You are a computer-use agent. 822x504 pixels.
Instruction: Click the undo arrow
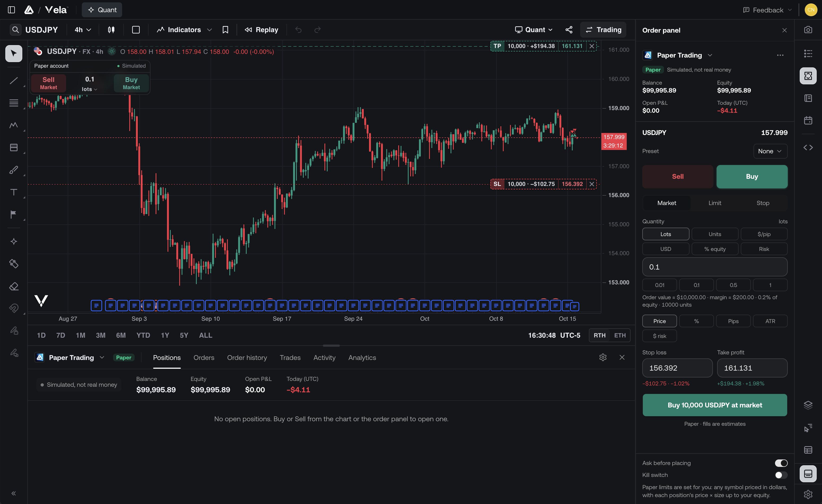tap(298, 30)
